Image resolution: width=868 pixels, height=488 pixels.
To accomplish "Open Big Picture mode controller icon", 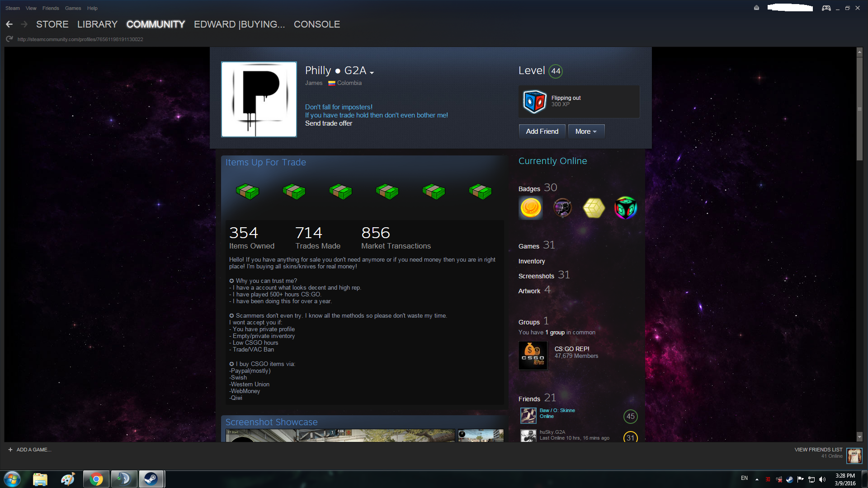I will [826, 8].
